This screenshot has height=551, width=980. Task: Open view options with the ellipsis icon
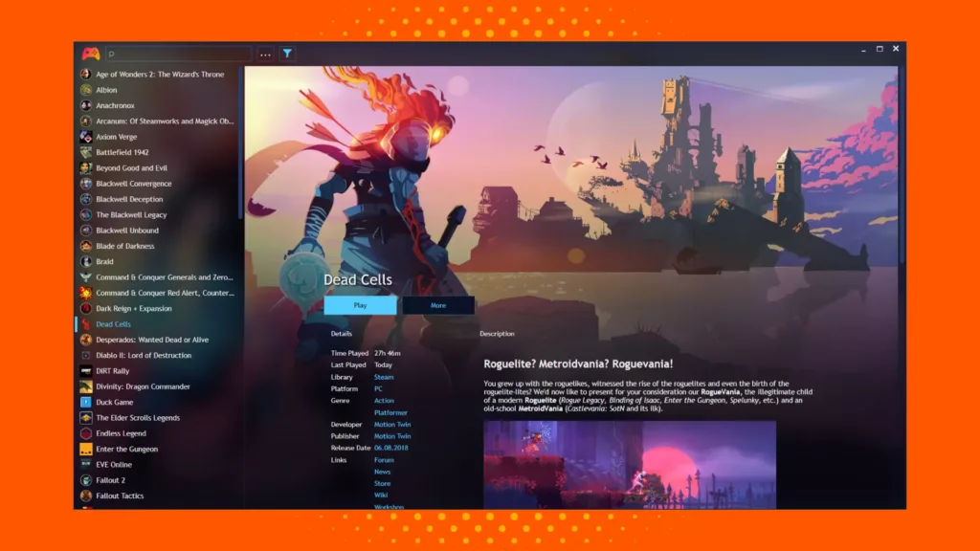[265, 54]
